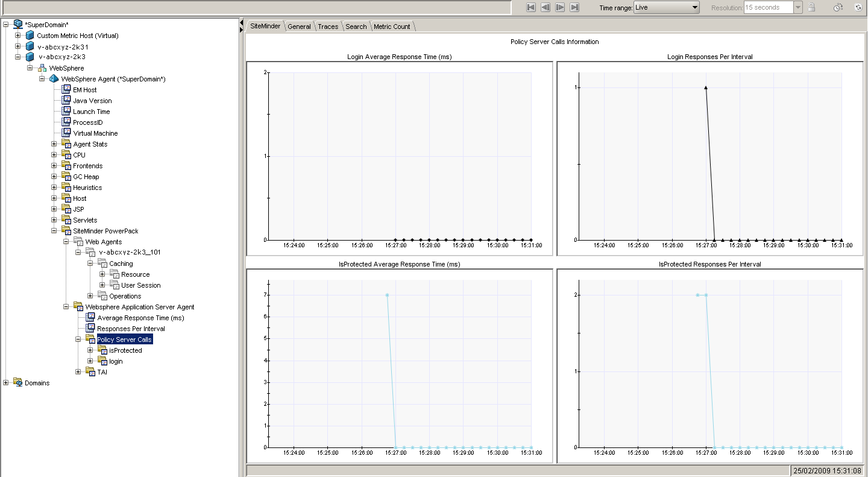Click the lock icon beside Resolution
868x477 pixels.
811,7
